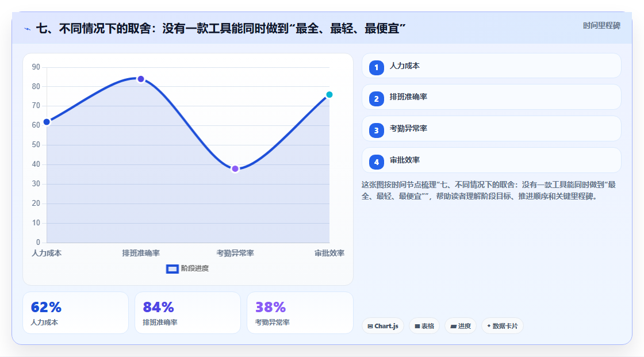Click the section title starting with 七、不同情况下的取舍
The image size is (644, 357).
pos(221,29)
